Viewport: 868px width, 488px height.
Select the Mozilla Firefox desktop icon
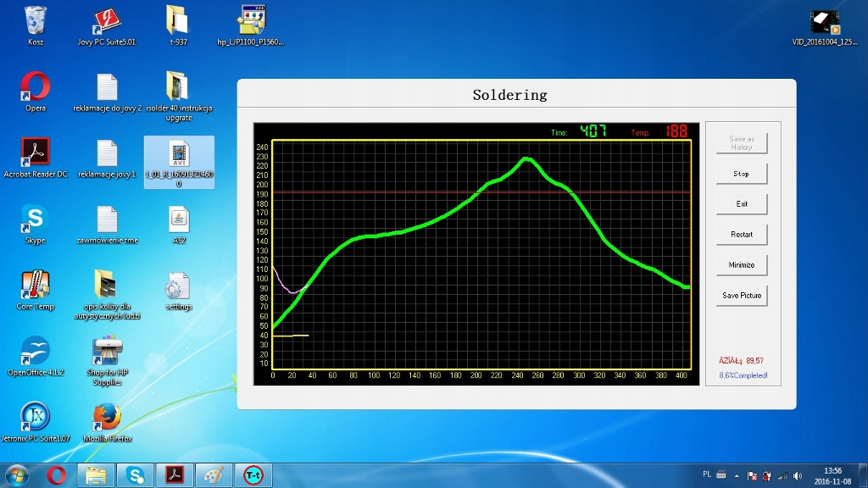pyautogui.click(x=107, y=419)
